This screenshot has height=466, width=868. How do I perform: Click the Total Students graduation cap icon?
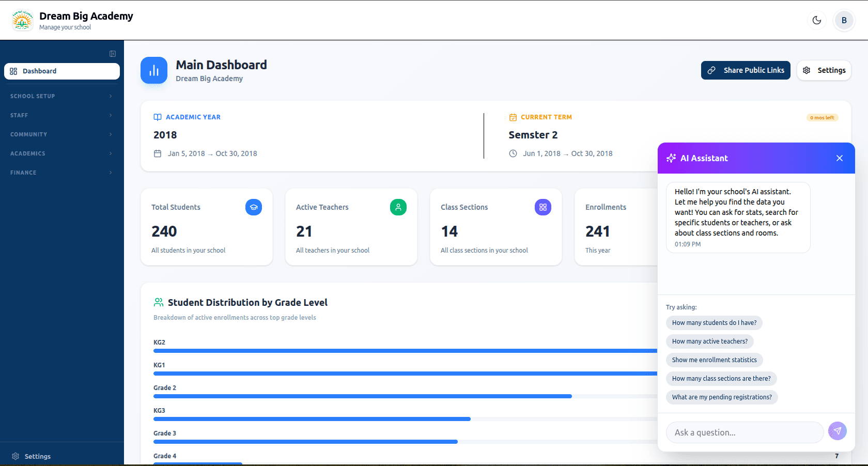[254, 207]
